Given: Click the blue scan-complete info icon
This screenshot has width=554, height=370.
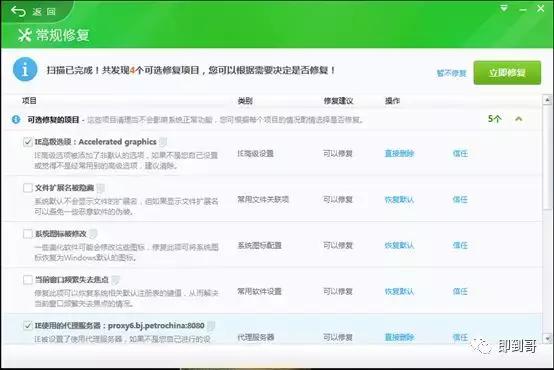Looking at the screenshot, I should (x=25, y=70).
